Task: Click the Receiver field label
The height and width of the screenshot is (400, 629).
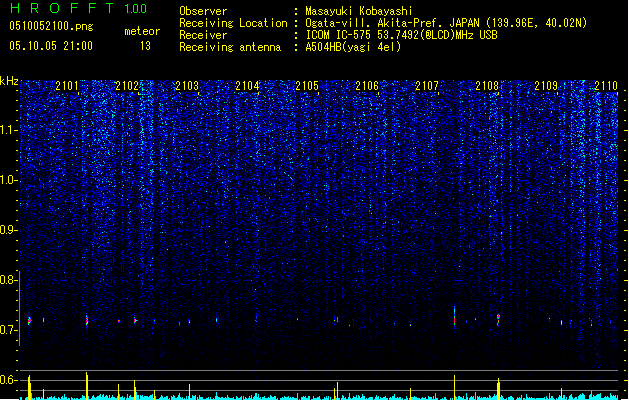Action: point(203,35)
